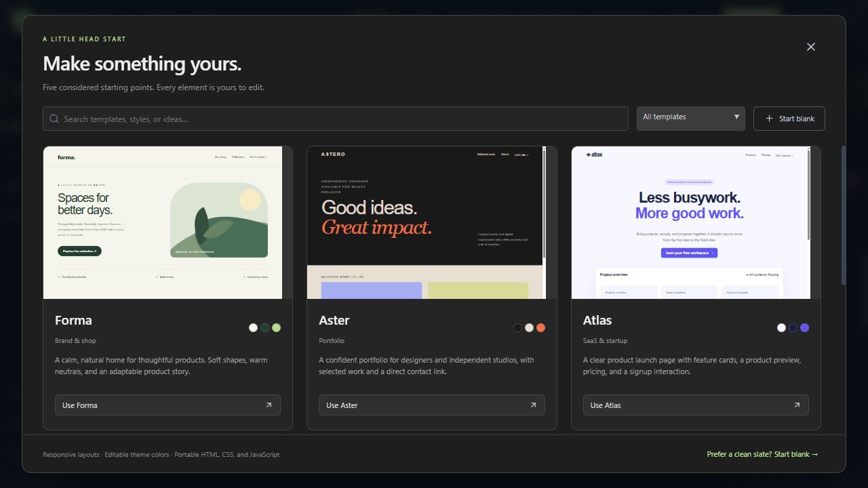Pick Atlas's purple color swatch
The image size is (868, 488).
tap(804, 327)
